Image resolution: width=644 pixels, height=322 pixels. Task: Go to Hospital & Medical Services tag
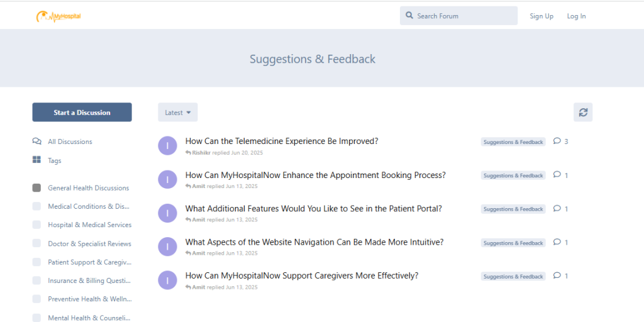[89, 225]
